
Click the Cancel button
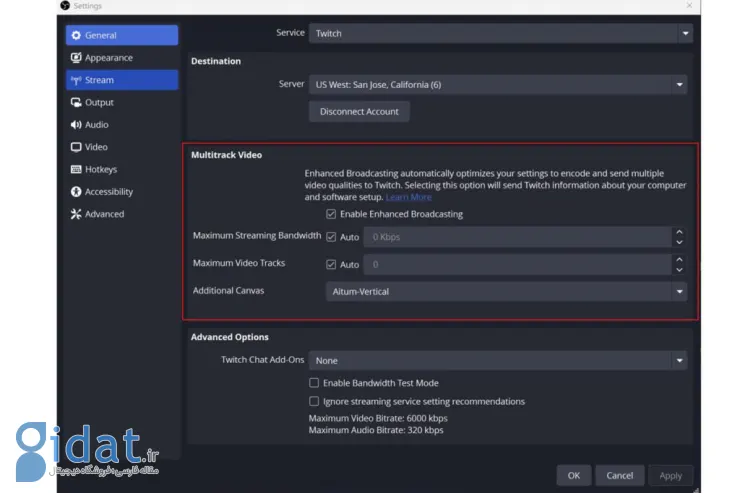point(620,476)
